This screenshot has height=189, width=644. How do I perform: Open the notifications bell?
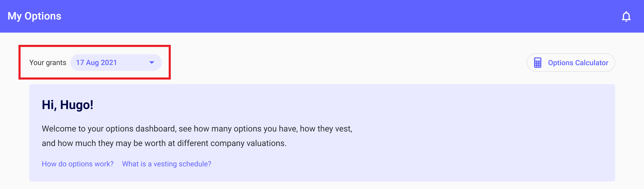tap(626, 16)
